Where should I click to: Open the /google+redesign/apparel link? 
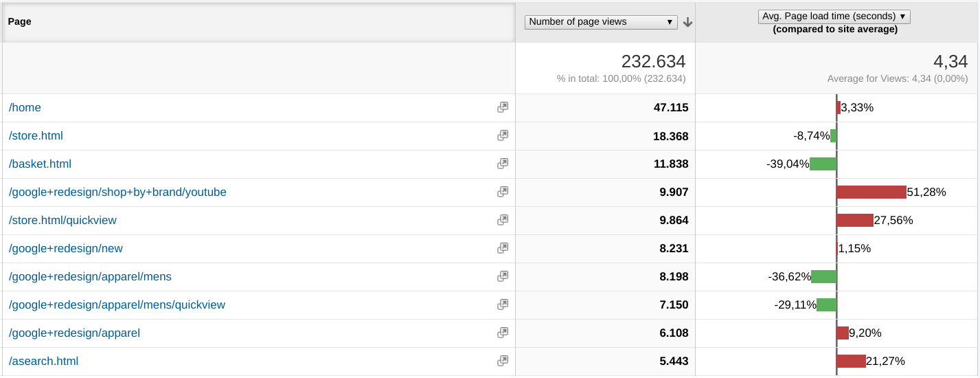tap(74, 333)
